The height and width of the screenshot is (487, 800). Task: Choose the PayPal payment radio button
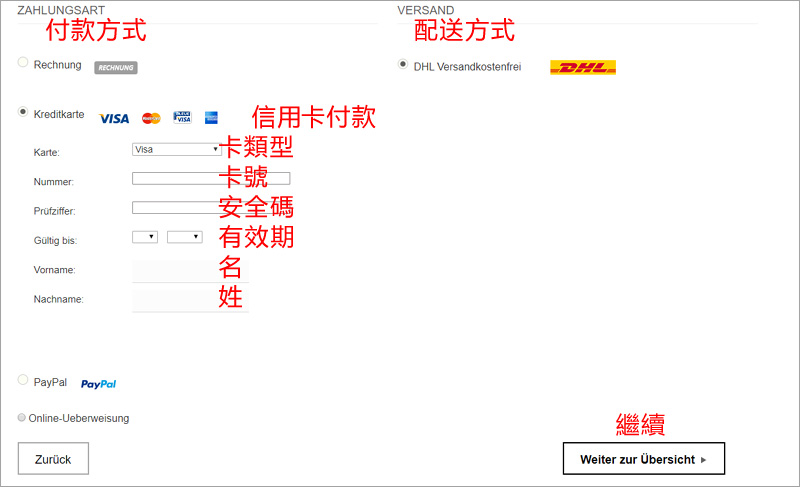(23, 380)
